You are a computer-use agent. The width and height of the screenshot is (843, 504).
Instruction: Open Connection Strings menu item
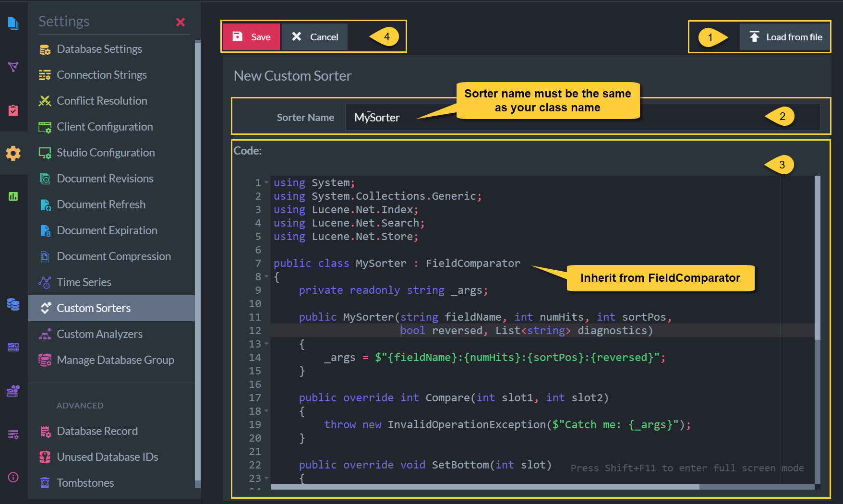(111, 75)
